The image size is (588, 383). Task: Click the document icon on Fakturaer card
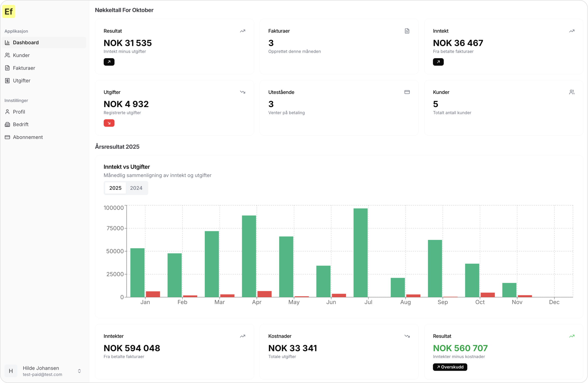click(x=407, y=31)
